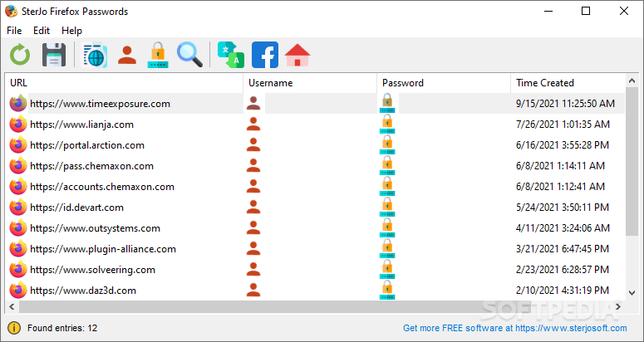
Task: Click the magnifying glass Search icon
Action: point(189,55)
